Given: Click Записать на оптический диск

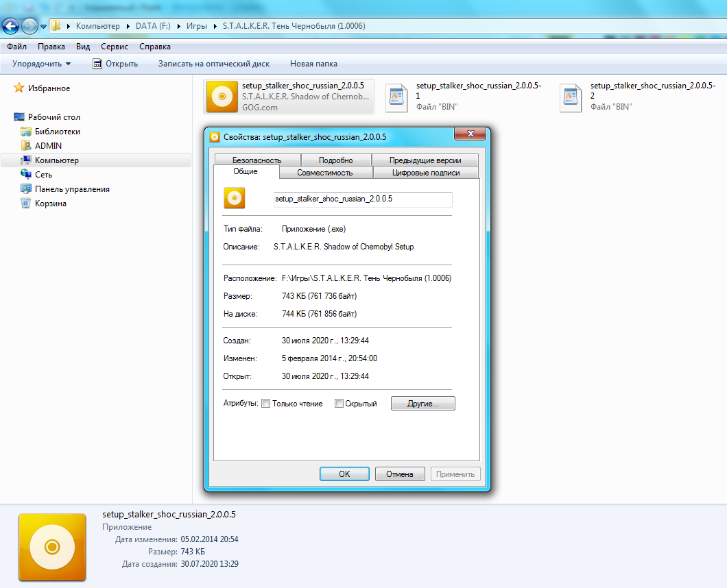Looking at the screenshot, I should click(x=214, y=64).
